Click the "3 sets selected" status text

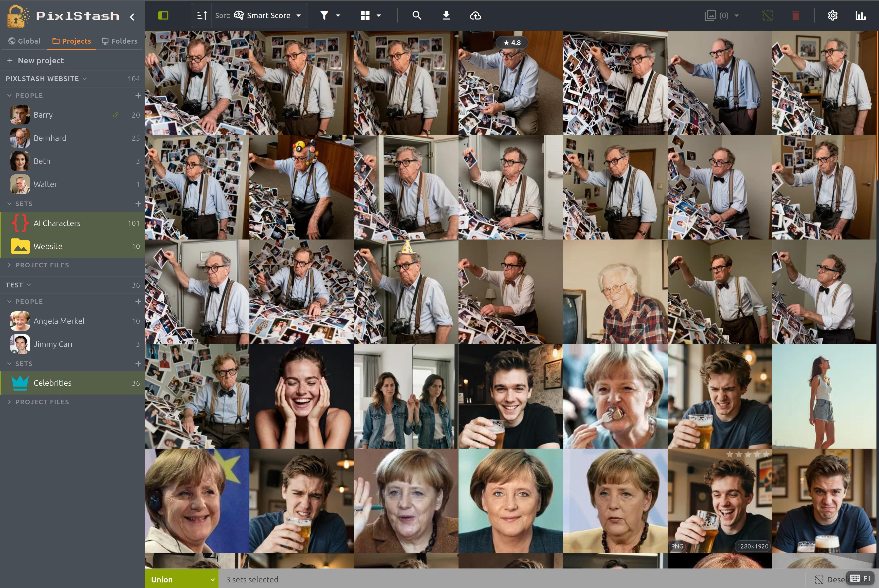(252, 579)
